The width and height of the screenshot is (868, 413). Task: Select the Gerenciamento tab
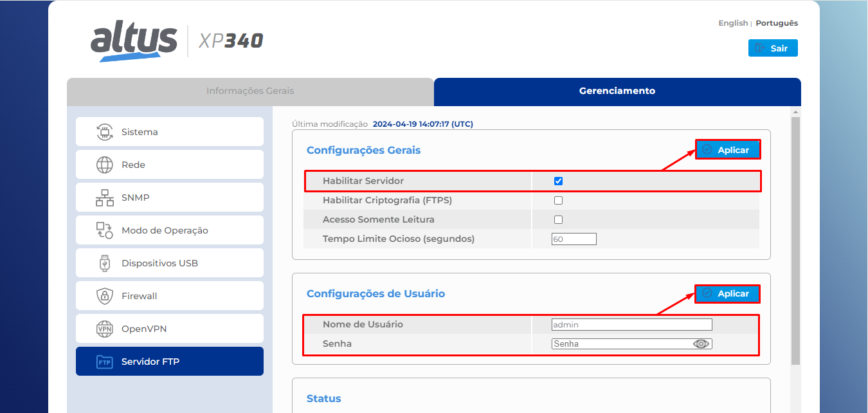coord(617,91)
